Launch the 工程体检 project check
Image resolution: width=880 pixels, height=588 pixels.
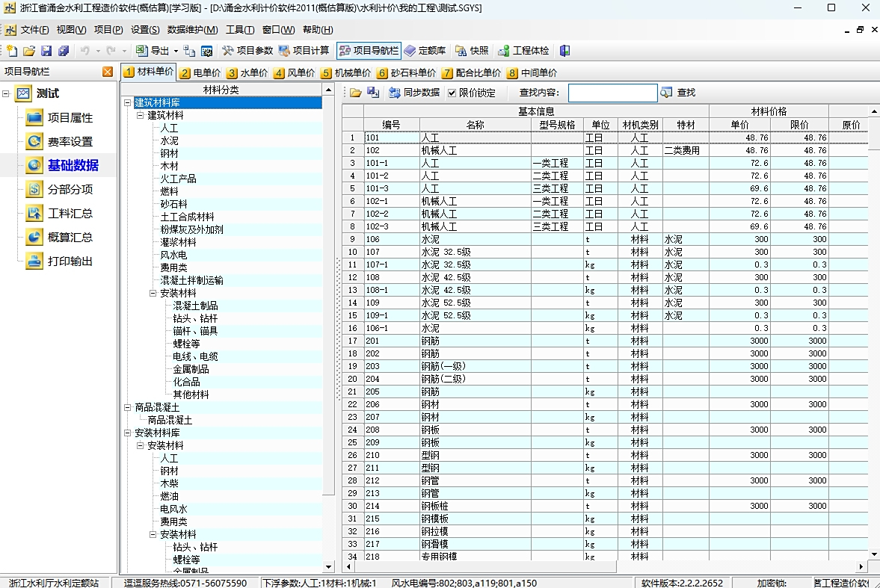coord(523,51)
